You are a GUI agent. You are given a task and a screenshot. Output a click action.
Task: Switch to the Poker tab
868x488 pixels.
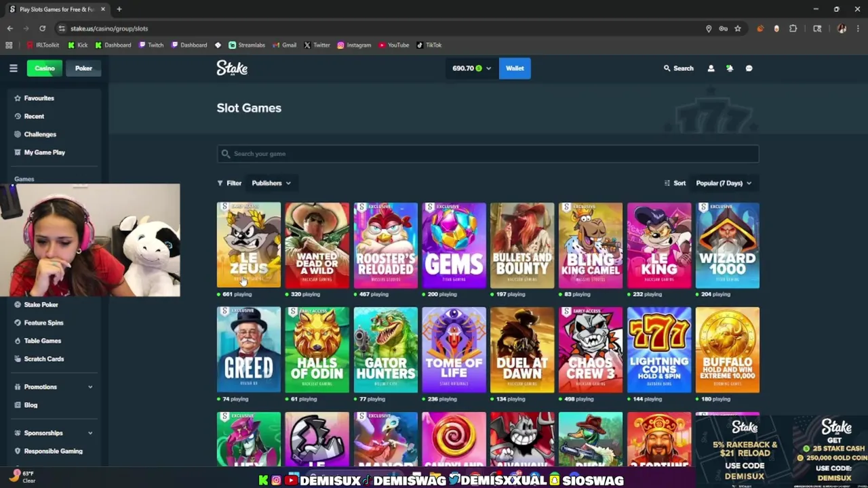click(x=83, y=68)
